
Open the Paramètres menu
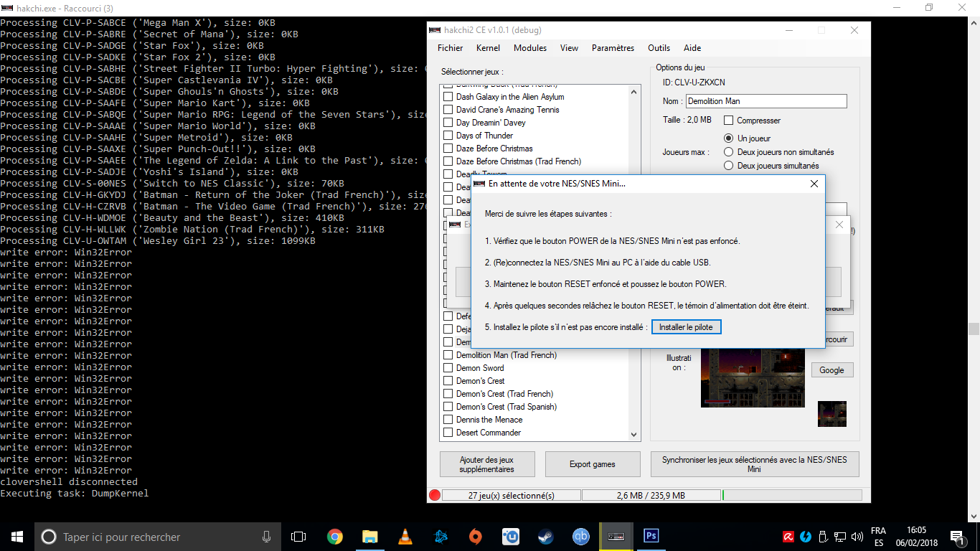[x=613, y=48]
